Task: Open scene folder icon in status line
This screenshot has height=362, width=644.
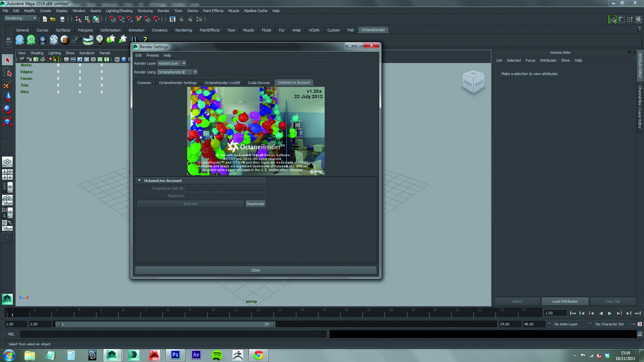Action: point(53,19)
